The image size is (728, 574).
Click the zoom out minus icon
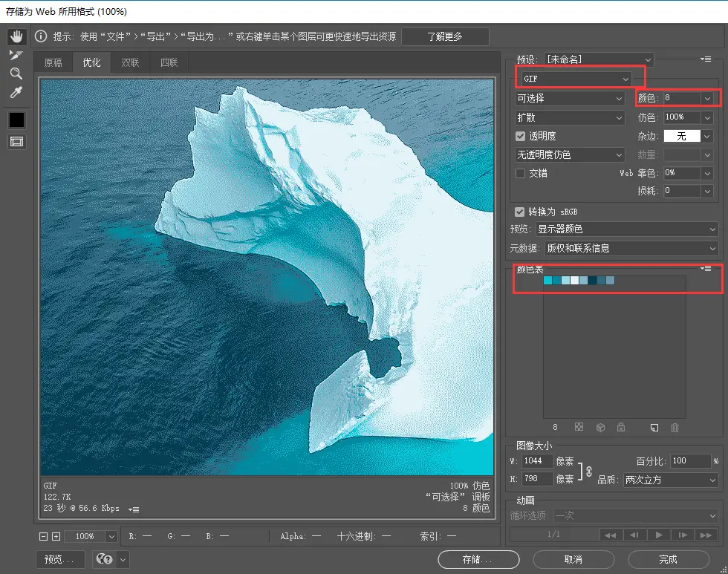(44, 536)
